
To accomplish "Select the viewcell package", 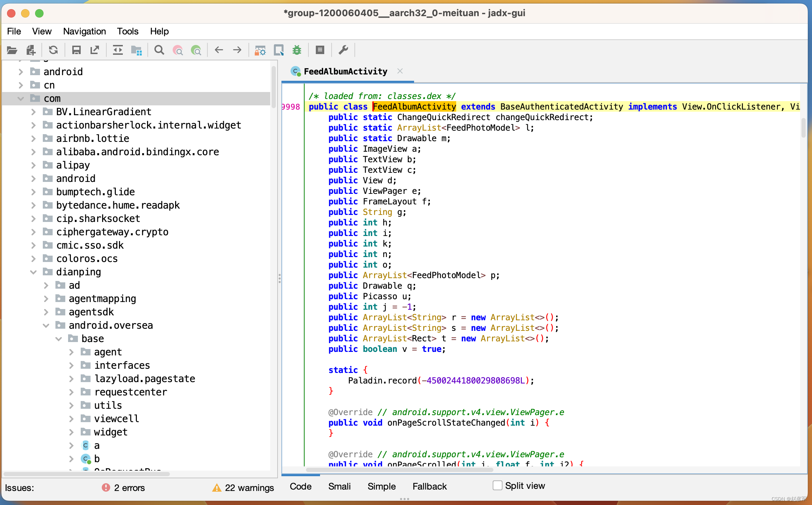I will pyautogui.click(x=117, y=419).
